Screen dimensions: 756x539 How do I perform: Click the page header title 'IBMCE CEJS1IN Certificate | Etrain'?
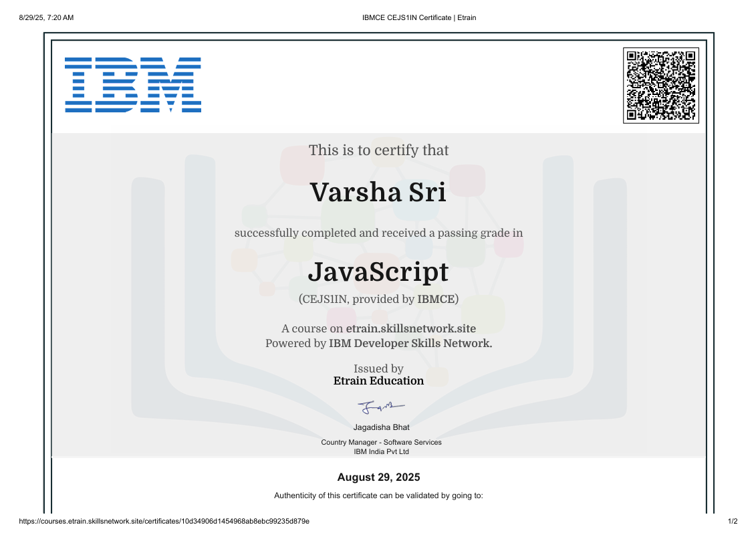419,18
